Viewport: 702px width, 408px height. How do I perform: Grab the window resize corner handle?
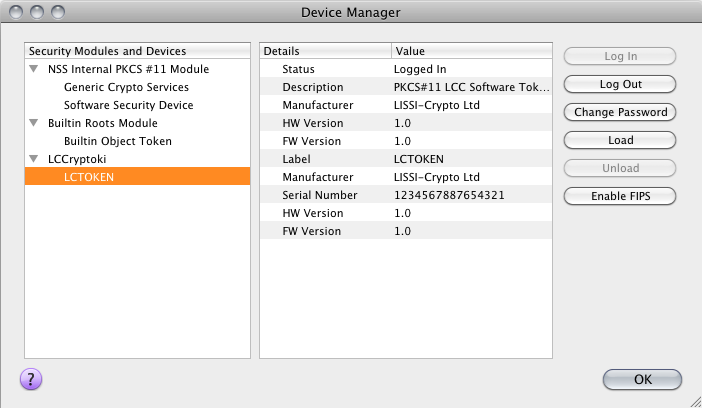[x=696, y=402]
